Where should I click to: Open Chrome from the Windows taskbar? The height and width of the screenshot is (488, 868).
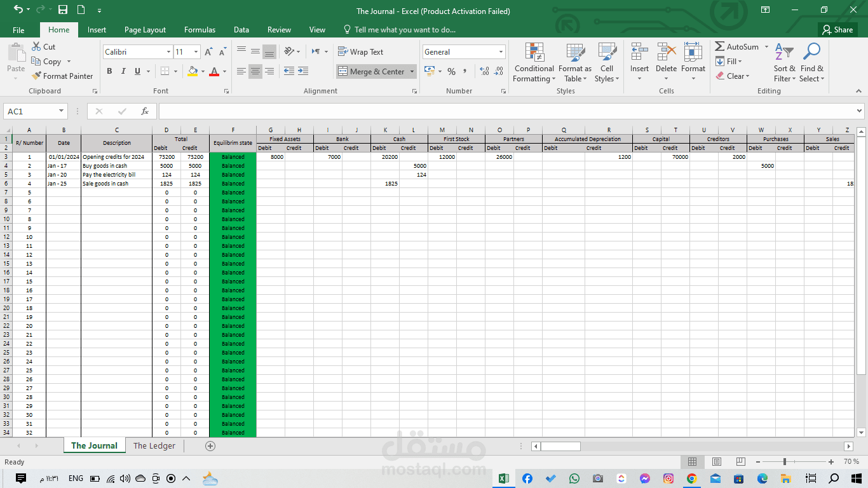691,478
